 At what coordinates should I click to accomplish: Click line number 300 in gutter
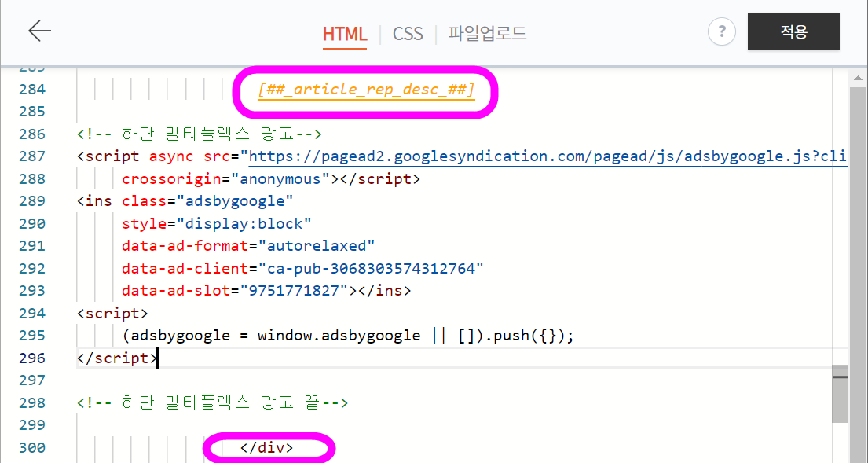tap(32, 447)
